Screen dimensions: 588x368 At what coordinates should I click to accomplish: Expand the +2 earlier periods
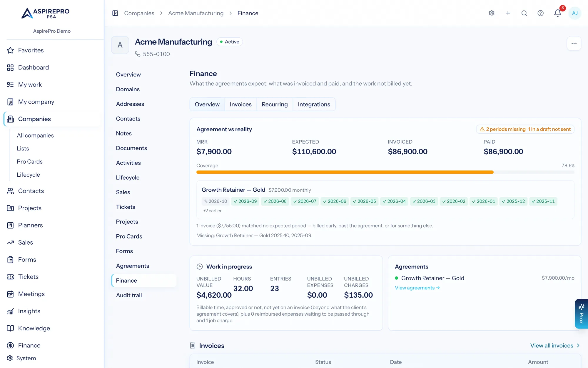point(212,211)
